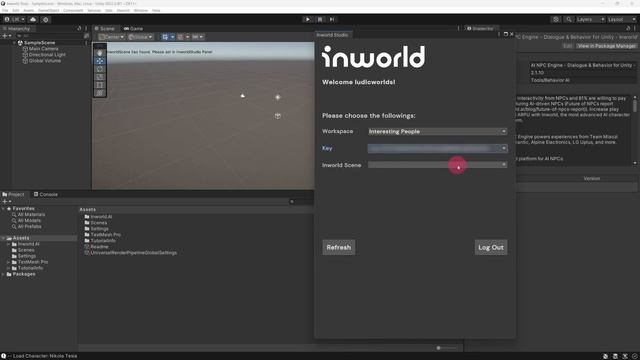Click the global search magnifier icon

pyautogui.click(x=569, y=19)
